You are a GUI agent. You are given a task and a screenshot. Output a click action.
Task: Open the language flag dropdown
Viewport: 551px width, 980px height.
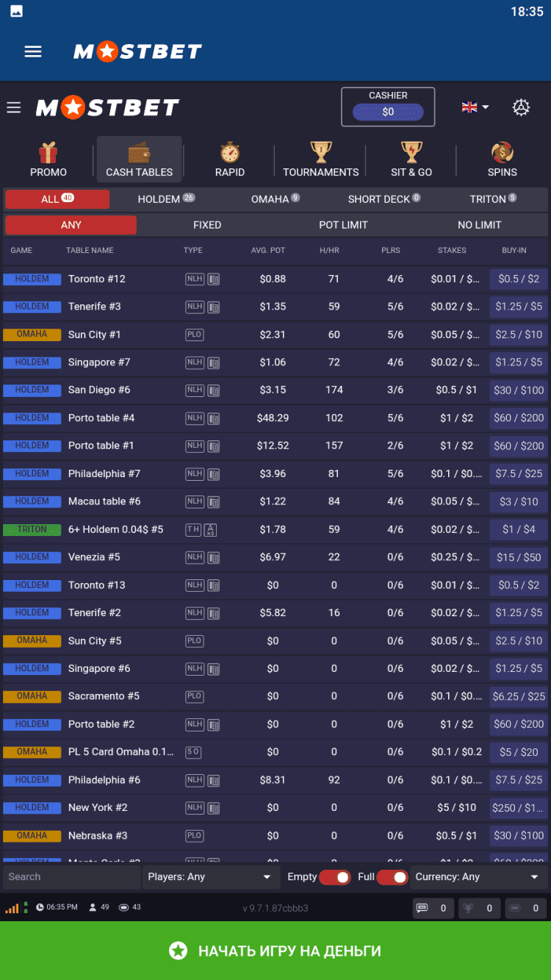point(475,107)
